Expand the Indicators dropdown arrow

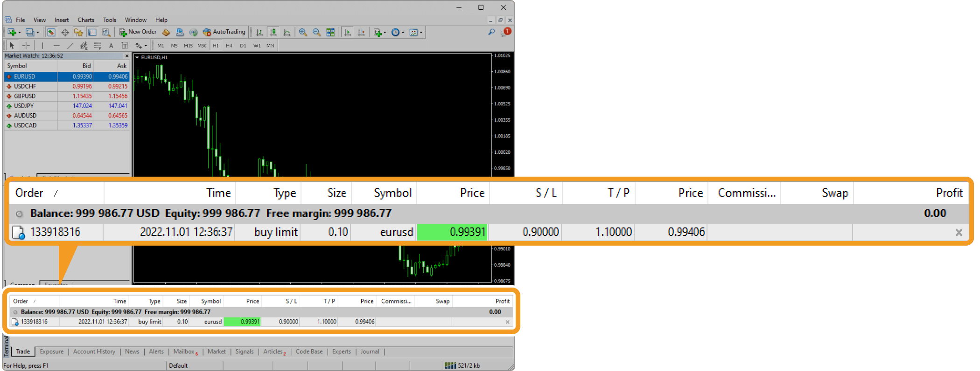tap(385, 33)
